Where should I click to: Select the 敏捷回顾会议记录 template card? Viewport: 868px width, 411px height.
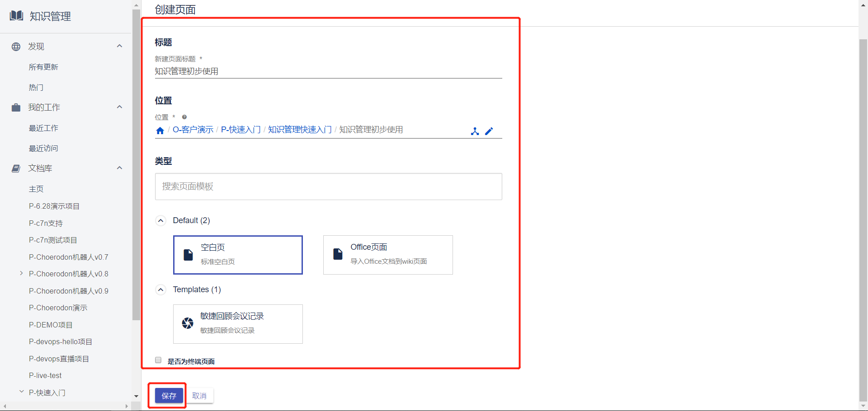click(238, 324)
